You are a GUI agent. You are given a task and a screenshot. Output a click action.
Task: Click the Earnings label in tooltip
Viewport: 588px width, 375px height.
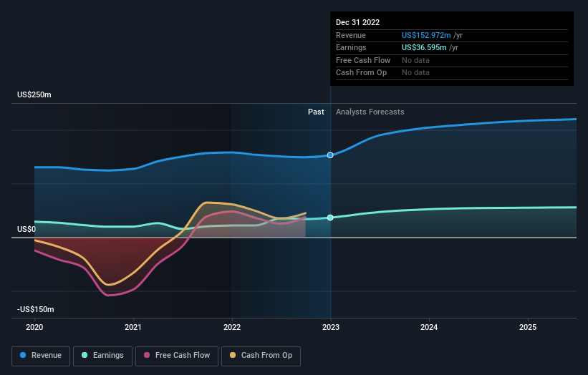click(351, 47)
